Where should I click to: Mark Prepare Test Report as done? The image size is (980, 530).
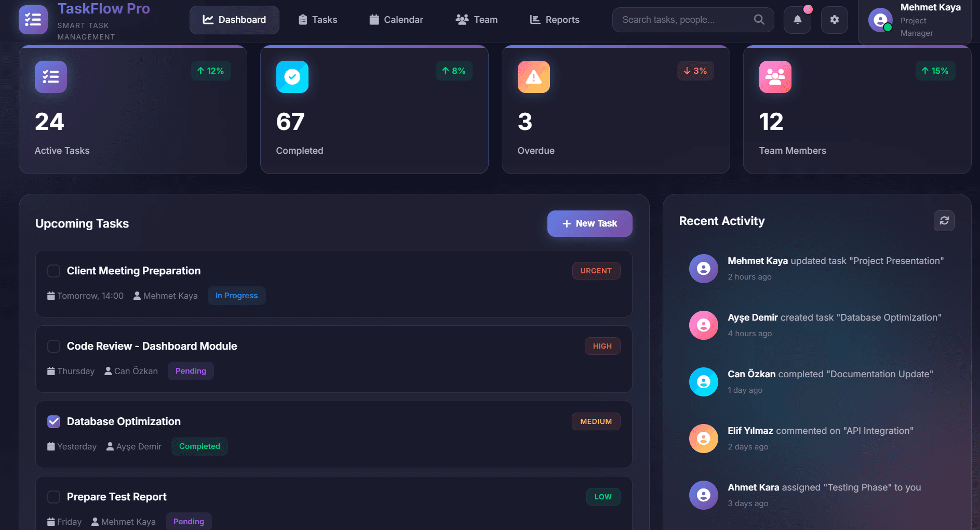click(53, 497)
